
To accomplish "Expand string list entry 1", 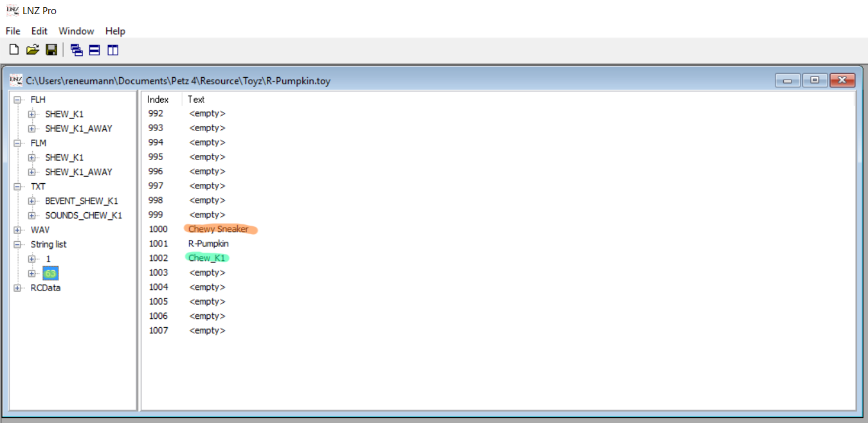I will click(32, 258).
